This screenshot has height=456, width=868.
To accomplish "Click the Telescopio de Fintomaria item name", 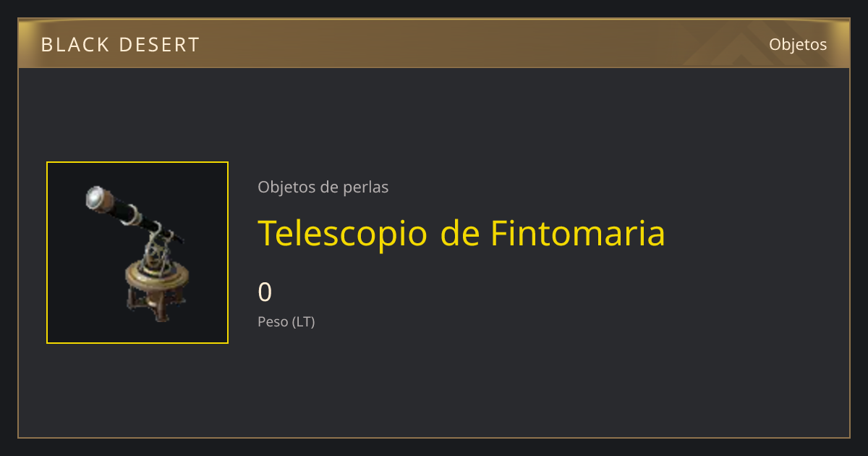I will pyautogui.click(x=461, y=233).
